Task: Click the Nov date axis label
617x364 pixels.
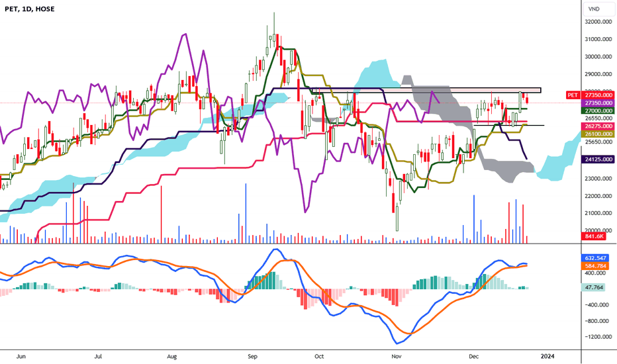Action: pos(397,357)
